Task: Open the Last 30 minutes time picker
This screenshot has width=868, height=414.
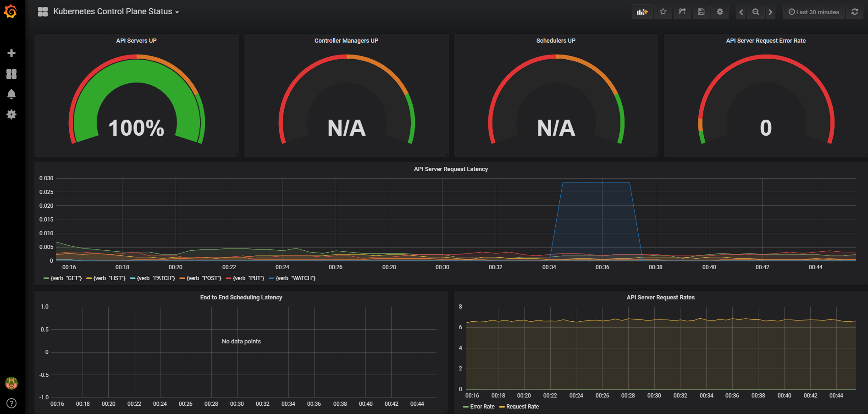Action: [814, 12]
